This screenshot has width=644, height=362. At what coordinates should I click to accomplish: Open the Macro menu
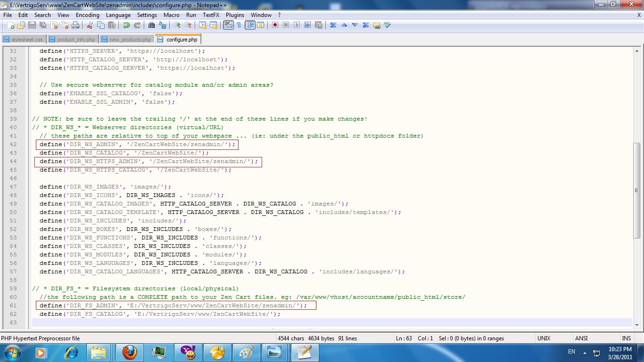tap(172, 15)
